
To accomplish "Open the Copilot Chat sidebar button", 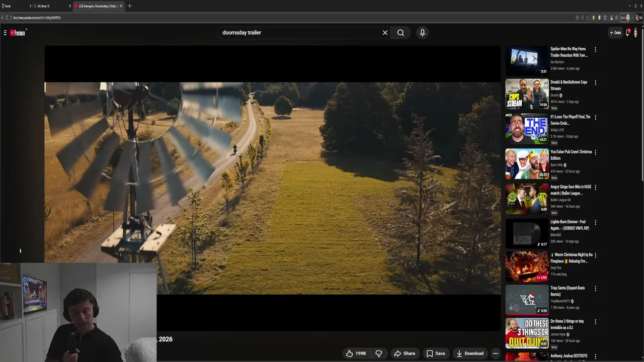I will click(638, 18).
